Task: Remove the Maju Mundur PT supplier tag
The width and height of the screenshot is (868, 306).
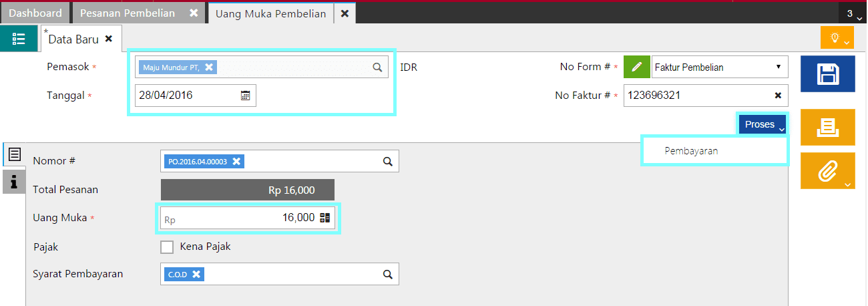Action: pos(209,67)
